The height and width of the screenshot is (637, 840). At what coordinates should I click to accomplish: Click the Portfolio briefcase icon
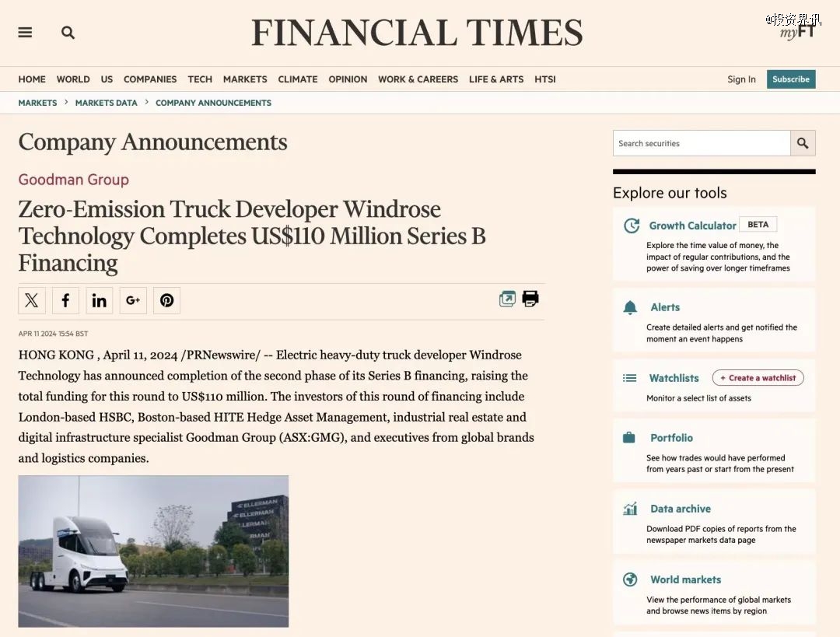(629, 438)
